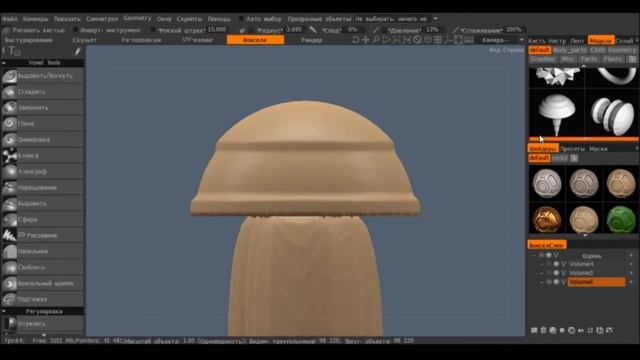The height and width of the screenshot is (360, 640).
Task: Toggle visibility dot of Volume4 layer
Action: (x=556, y=264)
